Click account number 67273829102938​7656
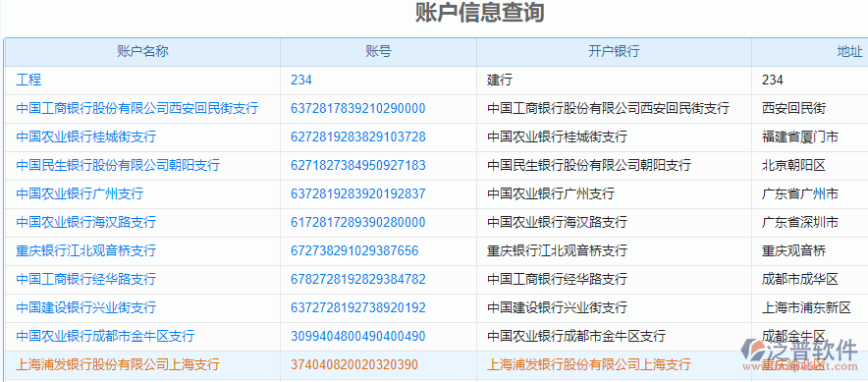The width and height of the screenshot is (868, 382). [x=354, y=250]
